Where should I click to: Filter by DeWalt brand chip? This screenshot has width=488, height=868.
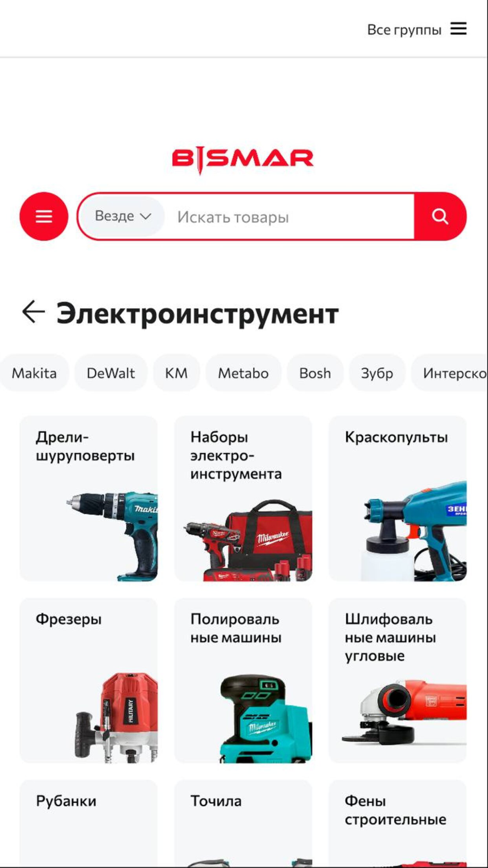click(111, 373)
